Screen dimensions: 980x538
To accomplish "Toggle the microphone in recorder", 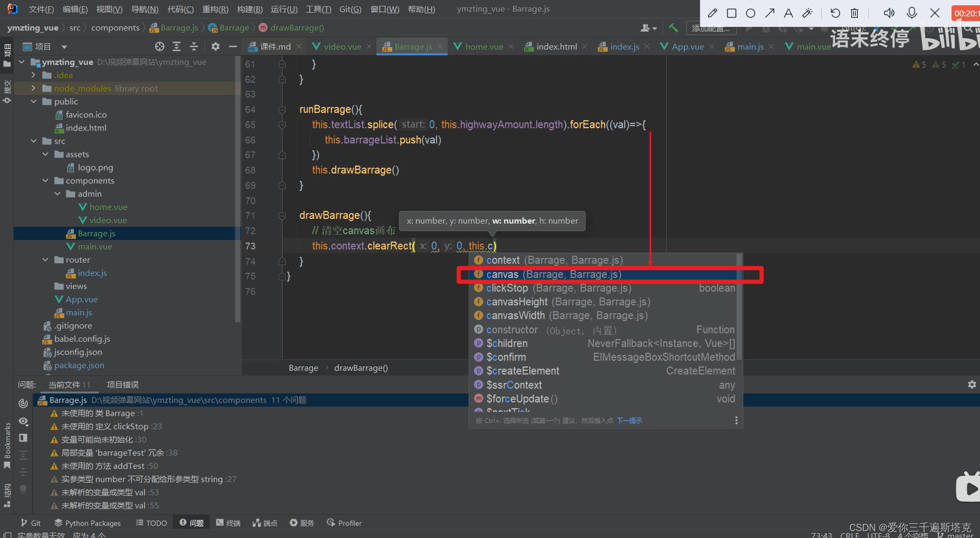I will (912, 13).
